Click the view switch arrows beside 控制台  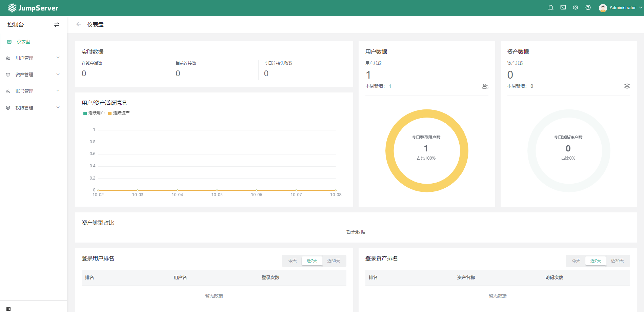tap(57, 25)
